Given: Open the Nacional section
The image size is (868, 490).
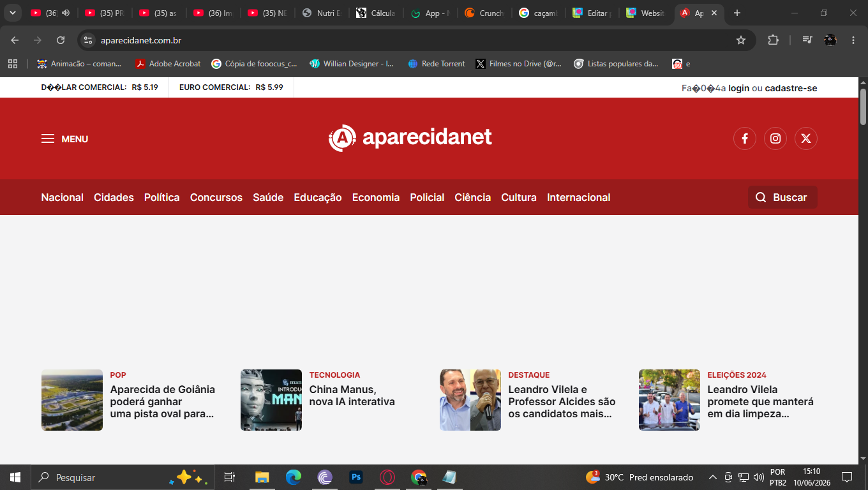Looking at the screenshot, I should [63, 197].
